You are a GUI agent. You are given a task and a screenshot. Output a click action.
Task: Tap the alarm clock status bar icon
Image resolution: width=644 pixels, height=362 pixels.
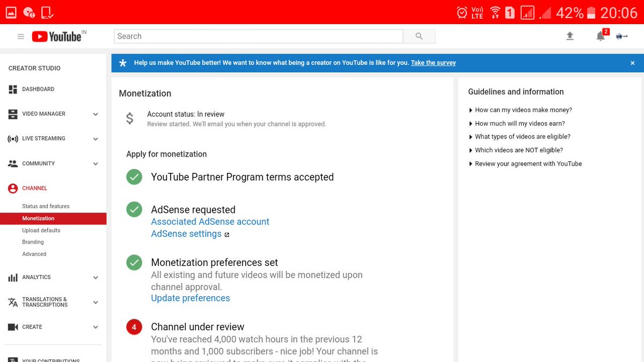(462, 12)
